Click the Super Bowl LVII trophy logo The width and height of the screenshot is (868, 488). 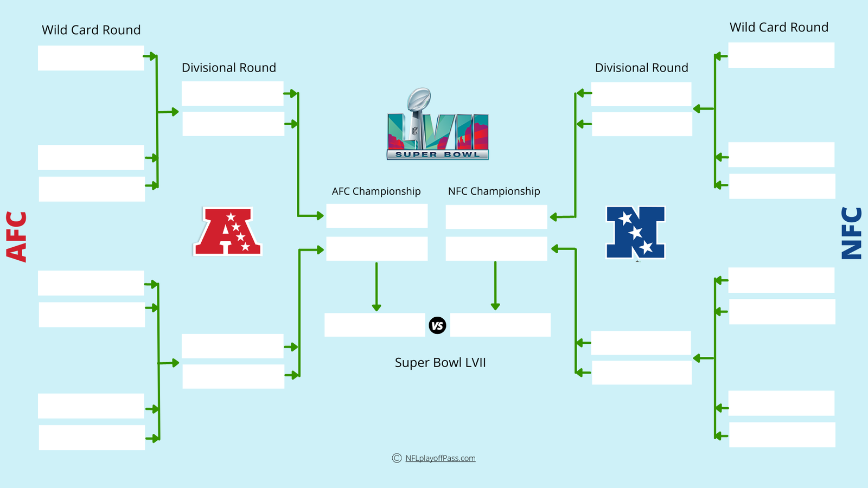(x=438, y=124)
